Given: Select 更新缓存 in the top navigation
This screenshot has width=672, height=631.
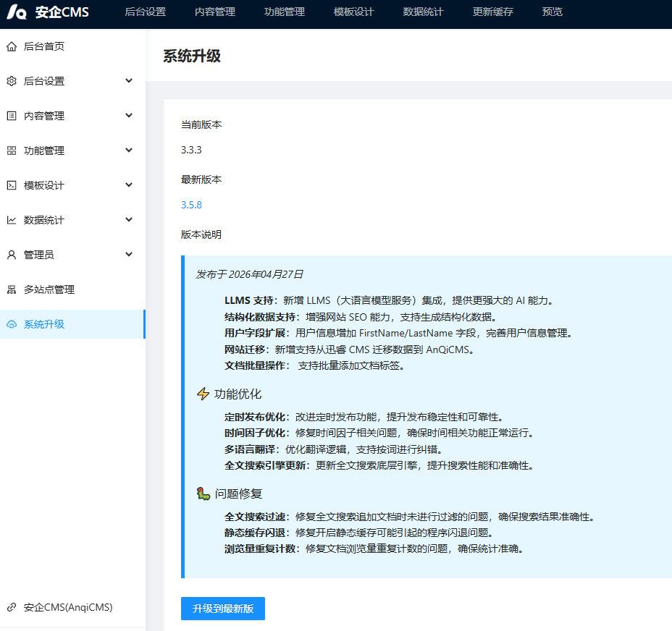Looking at the screenshot, I should point(493,12).
